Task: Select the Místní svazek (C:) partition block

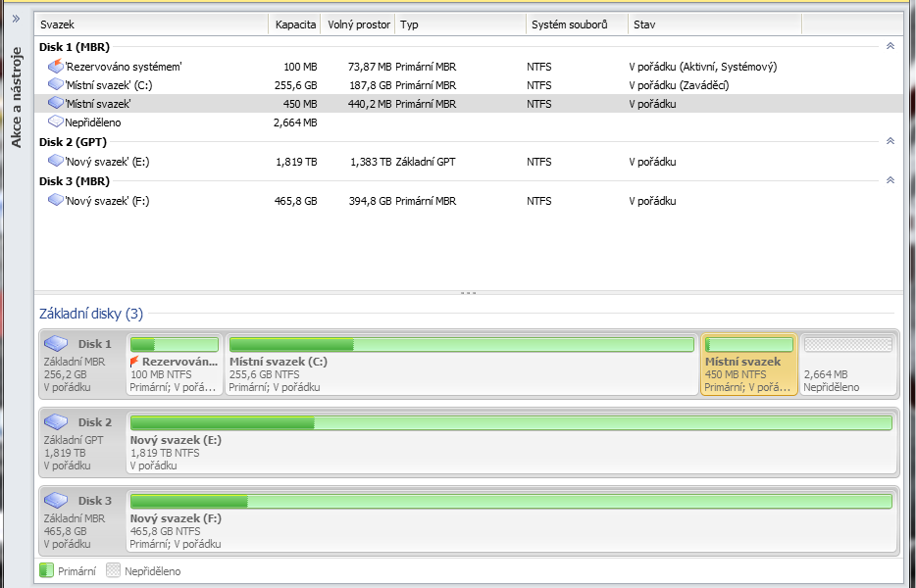Action: (x=460, y=365)
